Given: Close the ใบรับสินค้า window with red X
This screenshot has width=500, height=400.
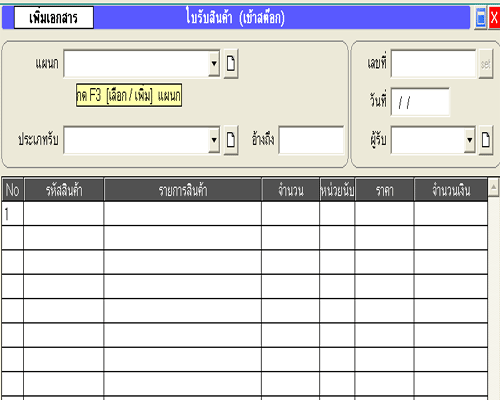Looking at the screenshot, I should click(x=494, y=18).
